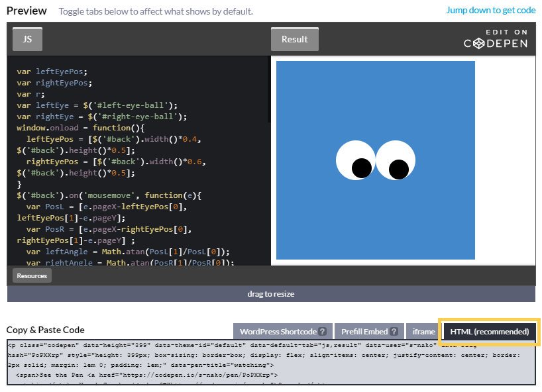The height and width of the screenshot is (392, 542).
Task: Click the left eyeball in result preview
Action: (x=356, y=160)
